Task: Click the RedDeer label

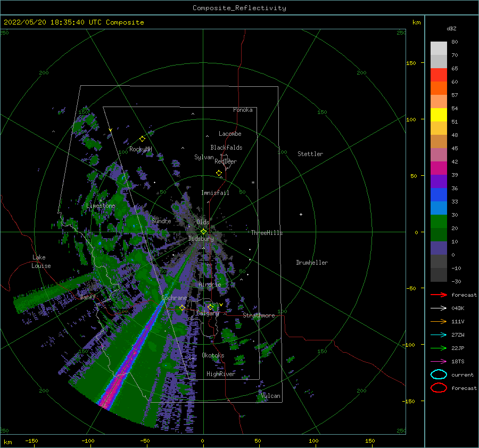Action: click(226, 161)
